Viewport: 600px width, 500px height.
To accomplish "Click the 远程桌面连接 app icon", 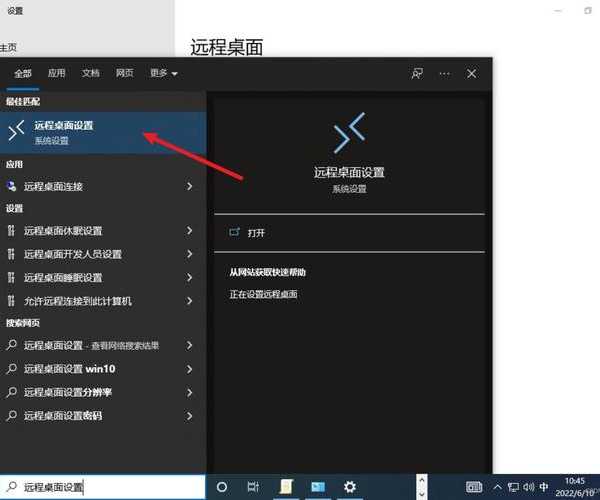I will 12,186.
